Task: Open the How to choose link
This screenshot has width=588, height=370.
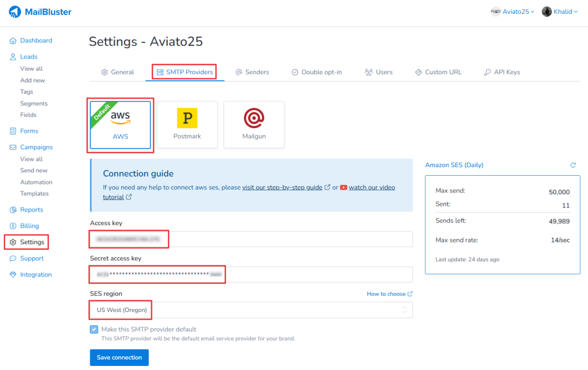Action: pyautogui.click(x=390, y=294)
